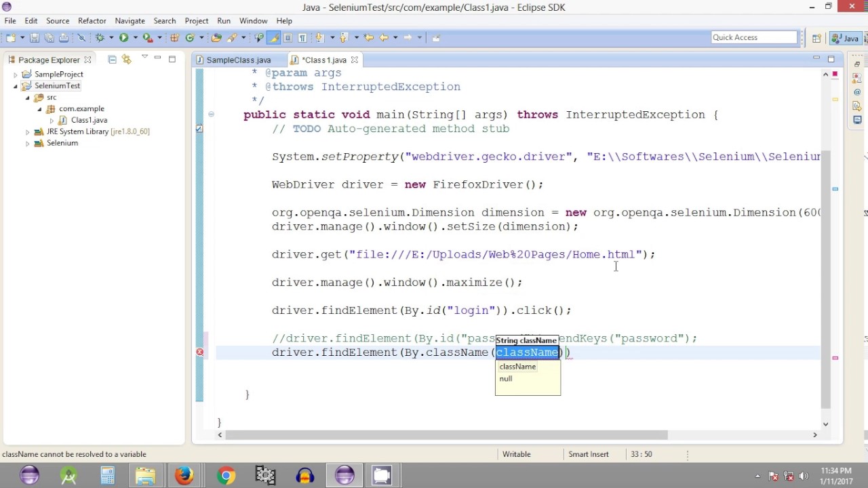This screenshot has width=868, height=488.
Task: Open File Explorer from the taskbar
Action: point(146,476)
